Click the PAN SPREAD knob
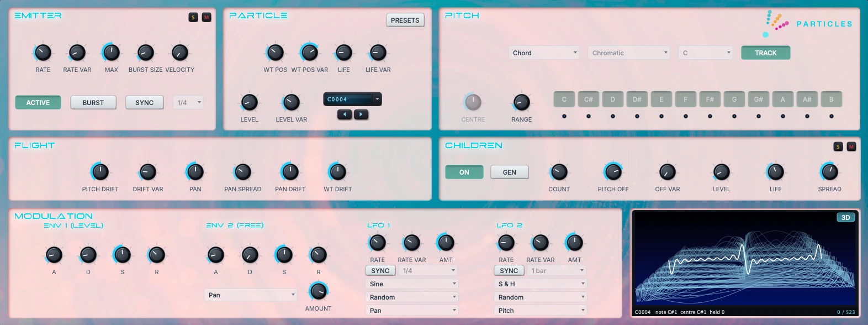 pos(243,172)
